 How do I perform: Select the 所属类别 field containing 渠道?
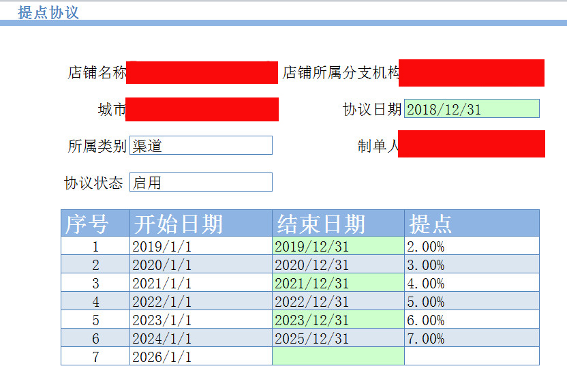click(200, 145)
